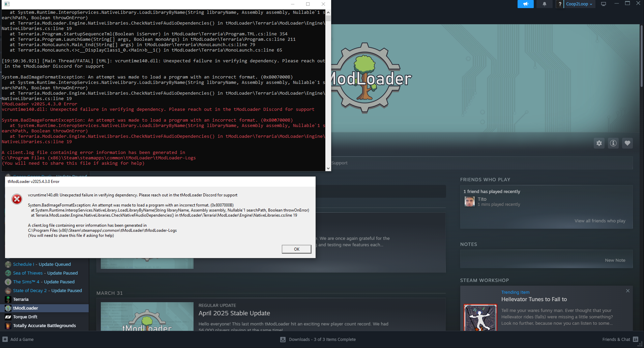644x348 pixels.
Task: Click Tito's friend avatar
Action: 470,201
